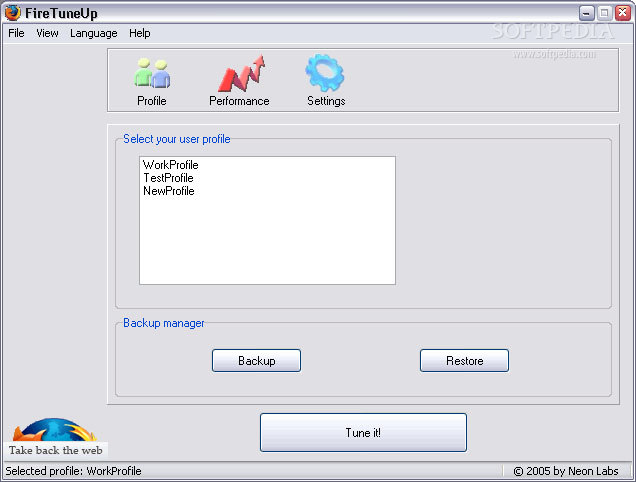The image size is (636, 482).
Task: Open the Profile section icon
Action: 152,73
